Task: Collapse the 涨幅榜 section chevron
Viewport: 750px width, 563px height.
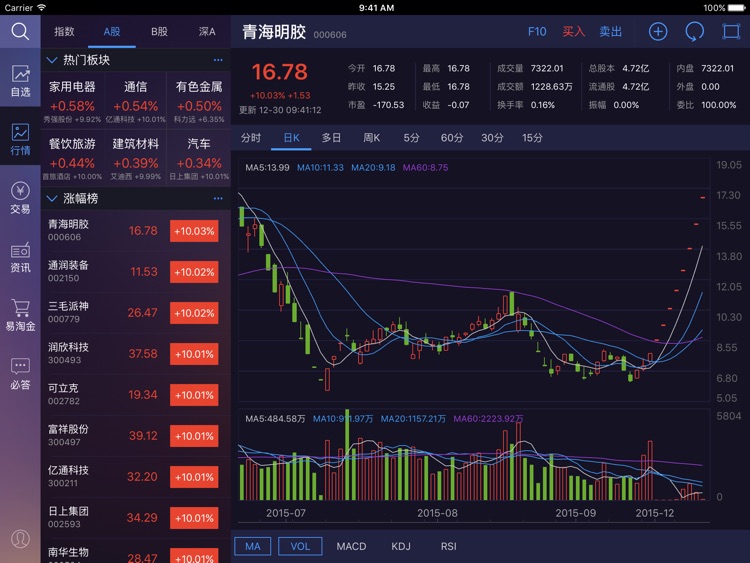Action: (x=52, y=199)
